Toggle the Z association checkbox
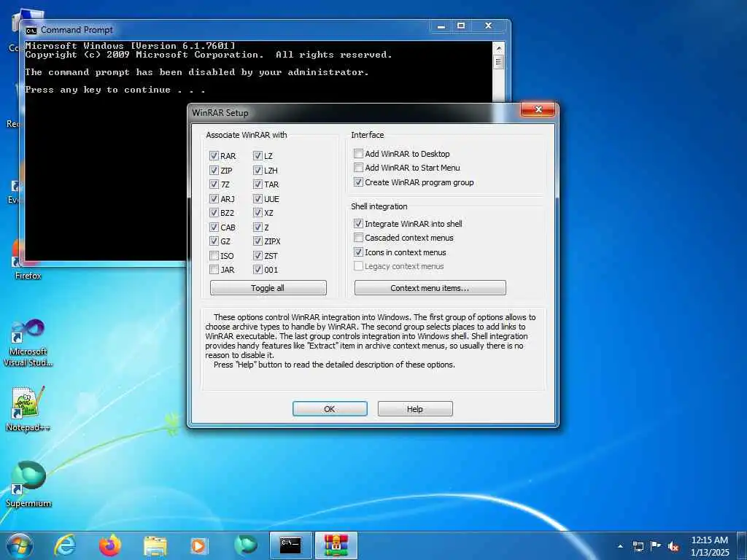747x560 pixels. pyautogui.click(x=258, y=227)
